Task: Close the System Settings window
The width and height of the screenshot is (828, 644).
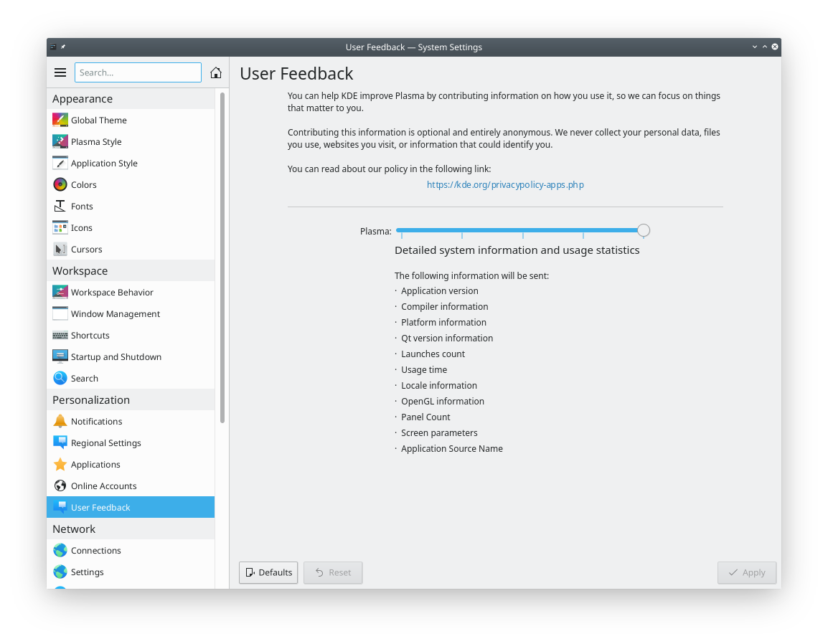Action: click(x=775, y=47)
